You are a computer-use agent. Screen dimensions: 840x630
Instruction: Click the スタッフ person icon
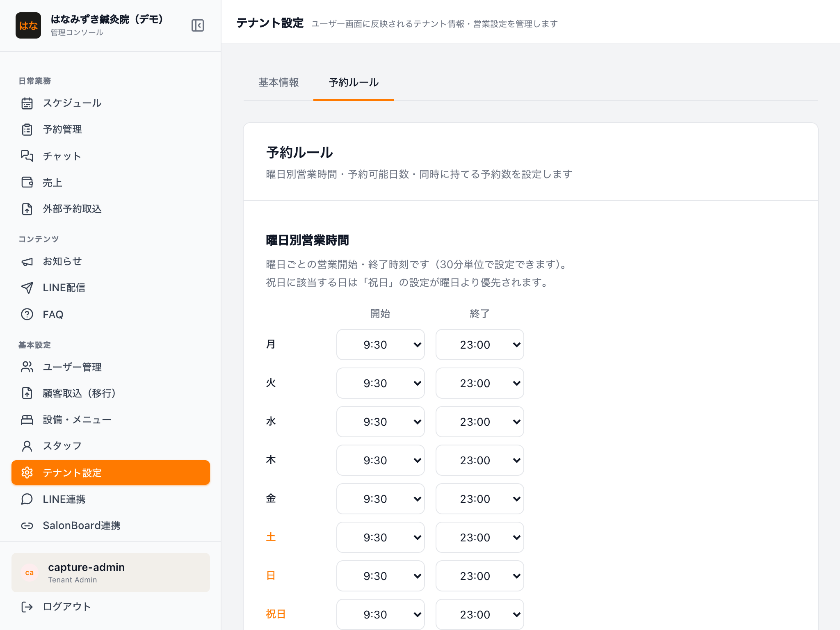pyautogui.click(x=27, y=446)
